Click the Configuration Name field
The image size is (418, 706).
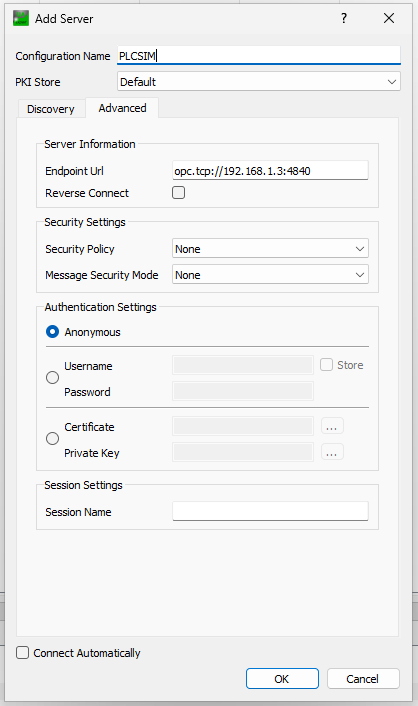click(259, 55)
